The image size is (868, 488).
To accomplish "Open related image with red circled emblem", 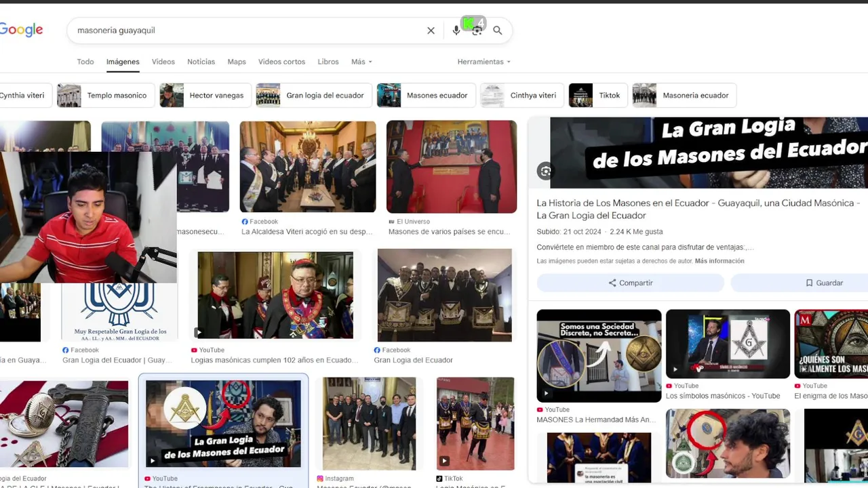I will coord(728,444).
